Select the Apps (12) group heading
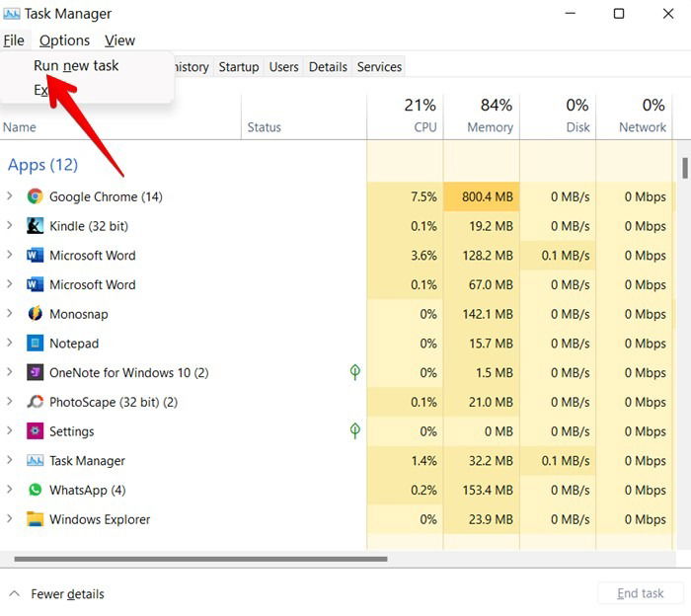This screenshot has width=691, height=616. click(x=42, y=165)
